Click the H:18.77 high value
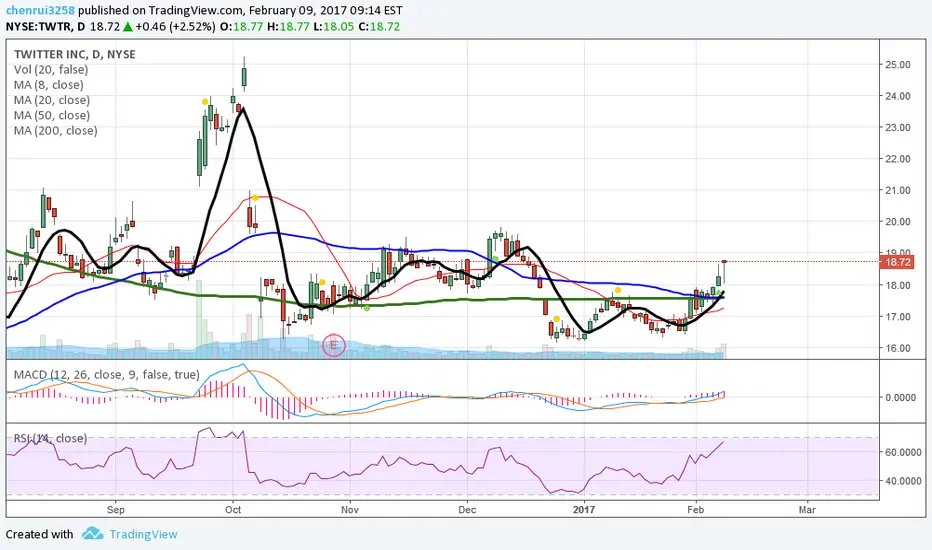The height and width of the screenshot is (550, 932). (x=288, y=27)
